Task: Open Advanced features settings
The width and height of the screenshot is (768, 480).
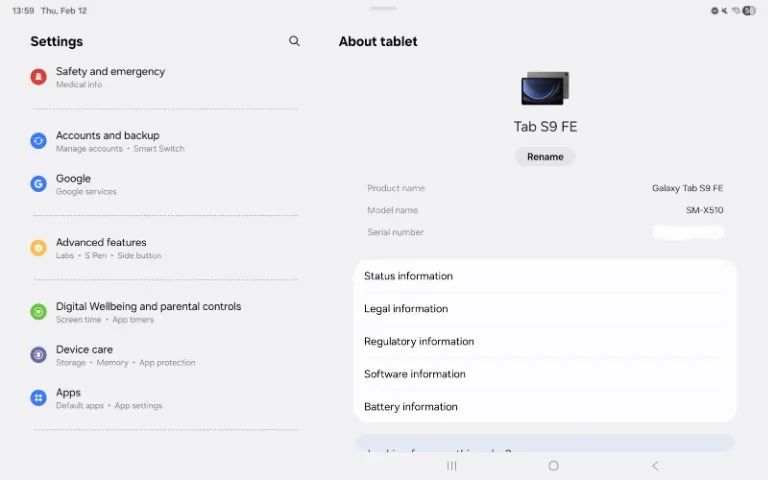Action: point(165,248)
